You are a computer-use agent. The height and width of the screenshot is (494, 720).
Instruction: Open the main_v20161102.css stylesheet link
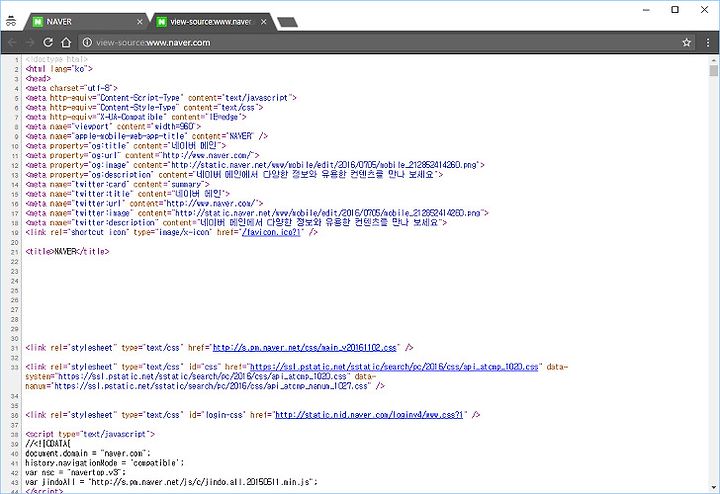tap(304, 348)
